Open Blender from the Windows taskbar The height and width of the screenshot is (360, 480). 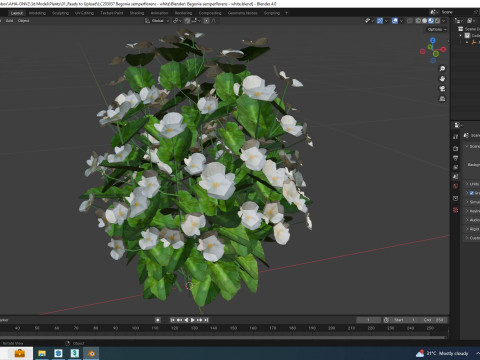(91, 353)
